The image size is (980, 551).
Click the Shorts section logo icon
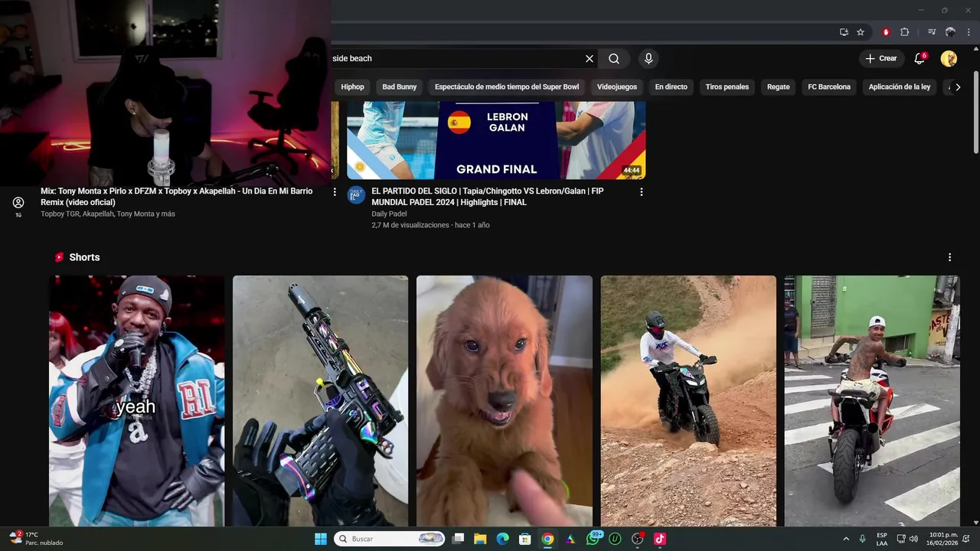[59, 258]
